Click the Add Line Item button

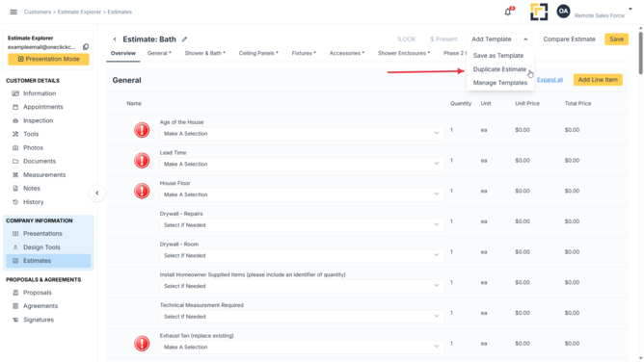click(x=598, y=80)
